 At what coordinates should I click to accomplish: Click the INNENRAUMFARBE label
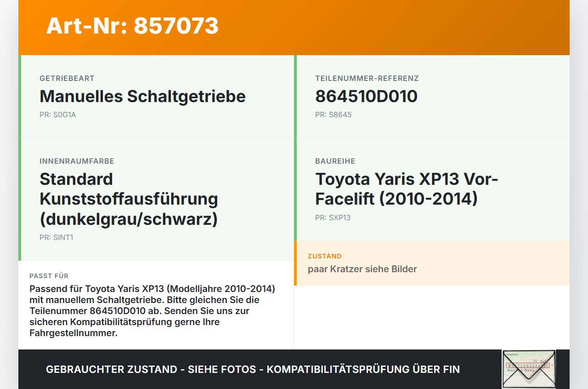77,161
